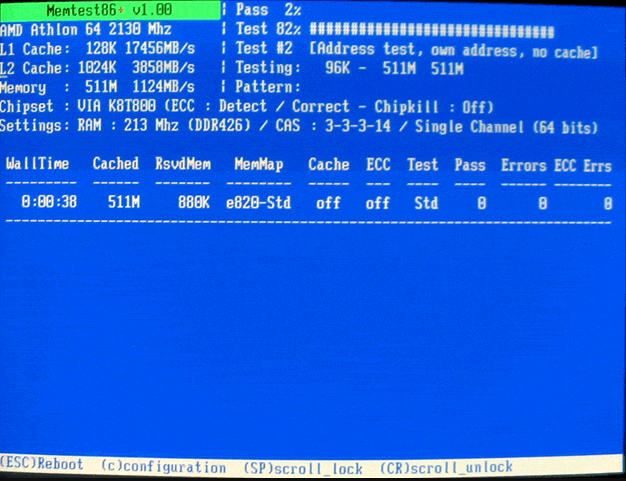The width and height of the screenshot is (626, 481).
Task: Click the Chipset VIA K8T800 line
Action: (247, 107)
